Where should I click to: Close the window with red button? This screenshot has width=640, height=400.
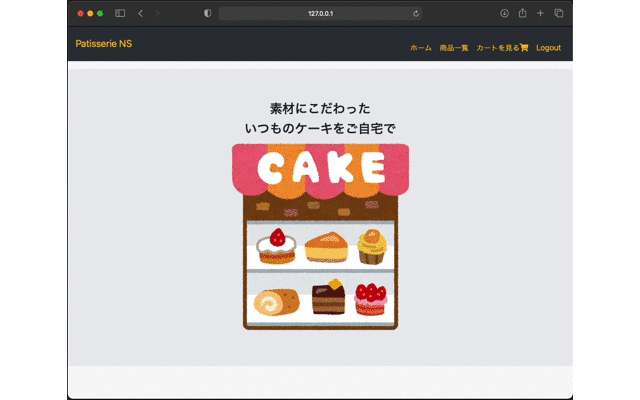click(x=80, y=13)
